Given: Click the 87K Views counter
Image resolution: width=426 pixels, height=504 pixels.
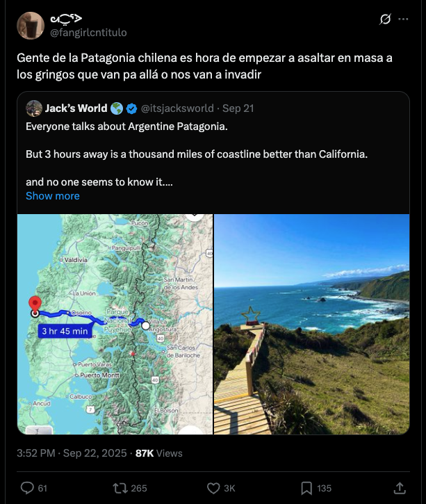Looking at the screenshot, I should [159, 453].
